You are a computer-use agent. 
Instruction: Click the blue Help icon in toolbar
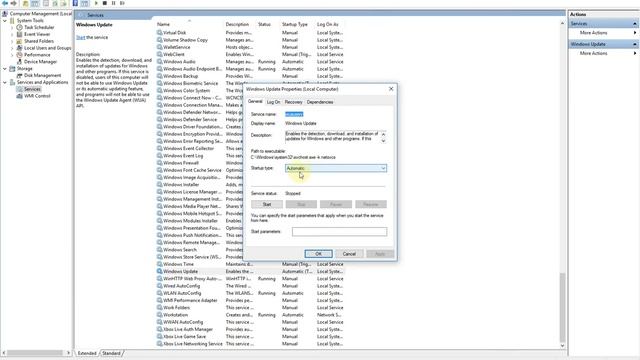coord(75,3)
